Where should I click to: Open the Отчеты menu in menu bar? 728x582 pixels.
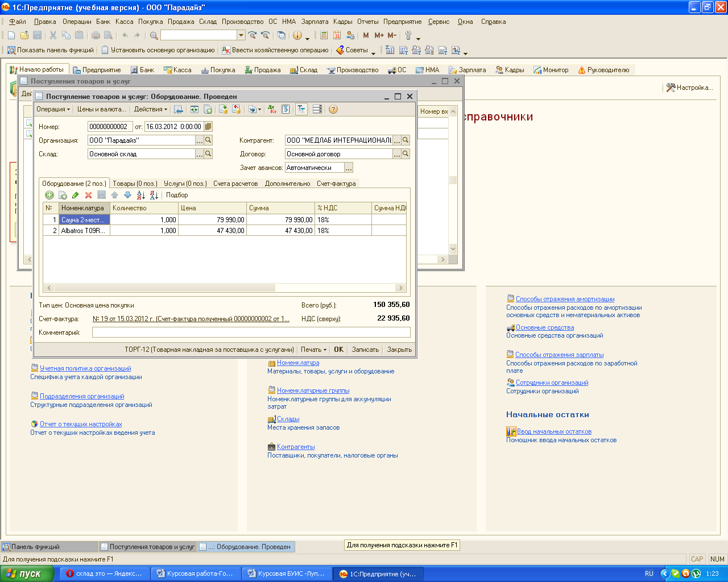tap(367, 22)
